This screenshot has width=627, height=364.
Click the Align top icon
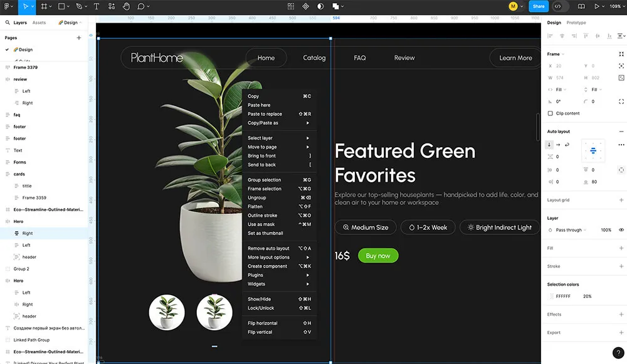[586, 36]
